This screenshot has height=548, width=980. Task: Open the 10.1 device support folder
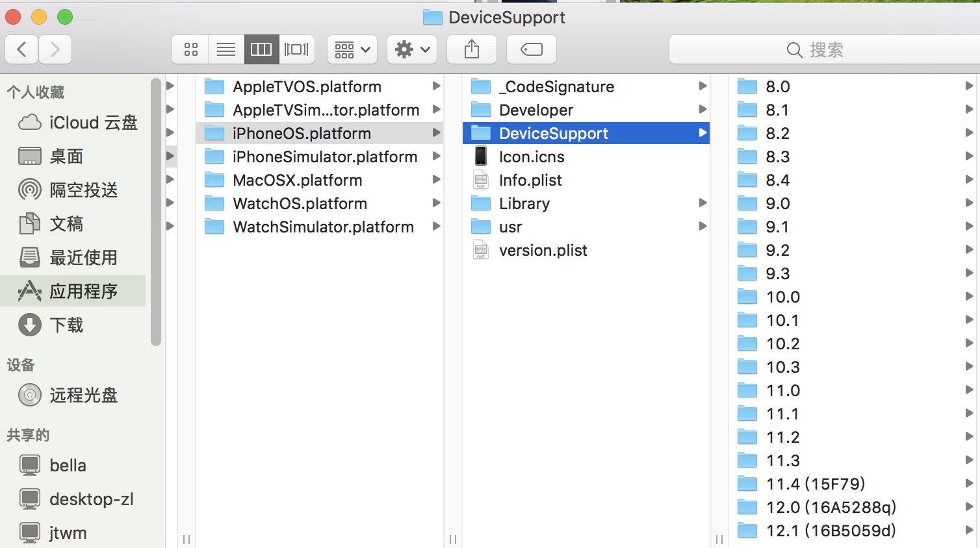coord(853,320)
